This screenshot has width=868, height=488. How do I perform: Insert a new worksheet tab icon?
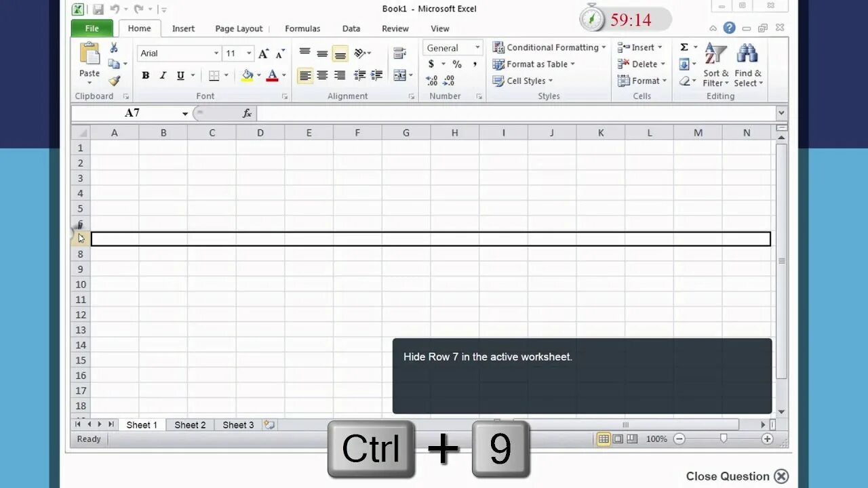tap(269, 425)
